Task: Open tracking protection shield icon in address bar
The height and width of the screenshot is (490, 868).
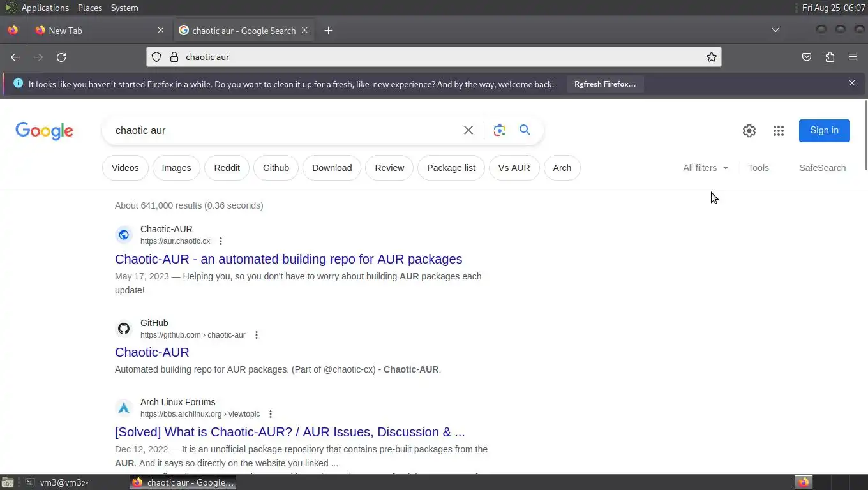Action: click(x=156, y=57)
